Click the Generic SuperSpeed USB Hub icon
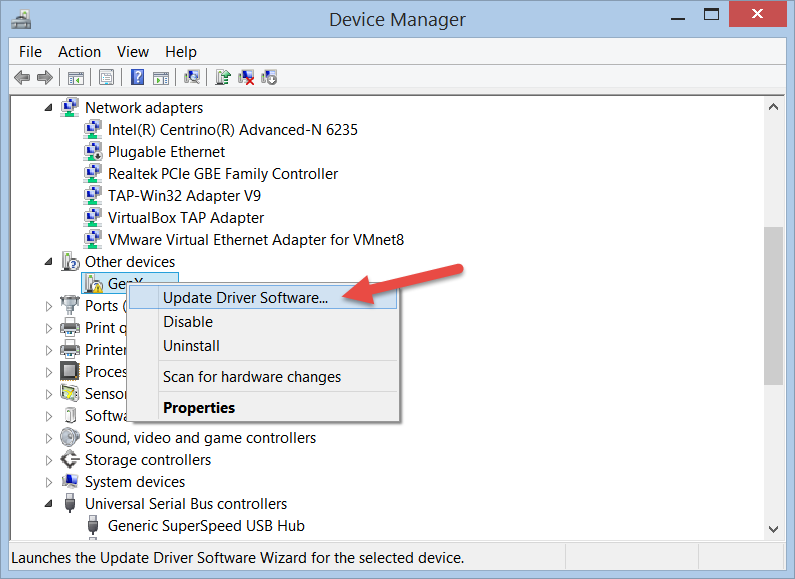This screenshot has width=795, height=579. point(93,526)
